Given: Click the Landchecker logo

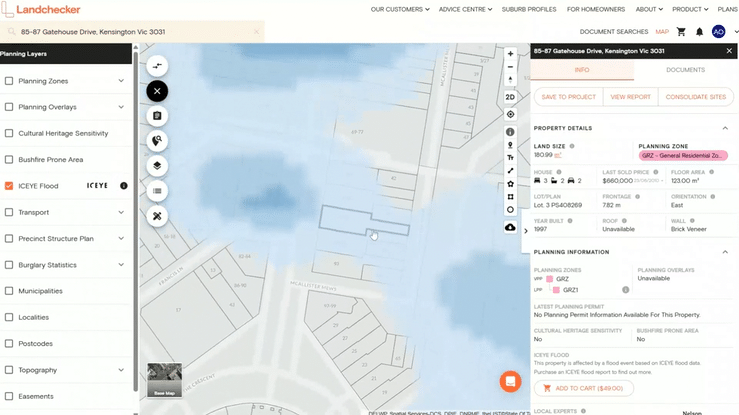Looking at the screenshot, I should coord(41,9).
